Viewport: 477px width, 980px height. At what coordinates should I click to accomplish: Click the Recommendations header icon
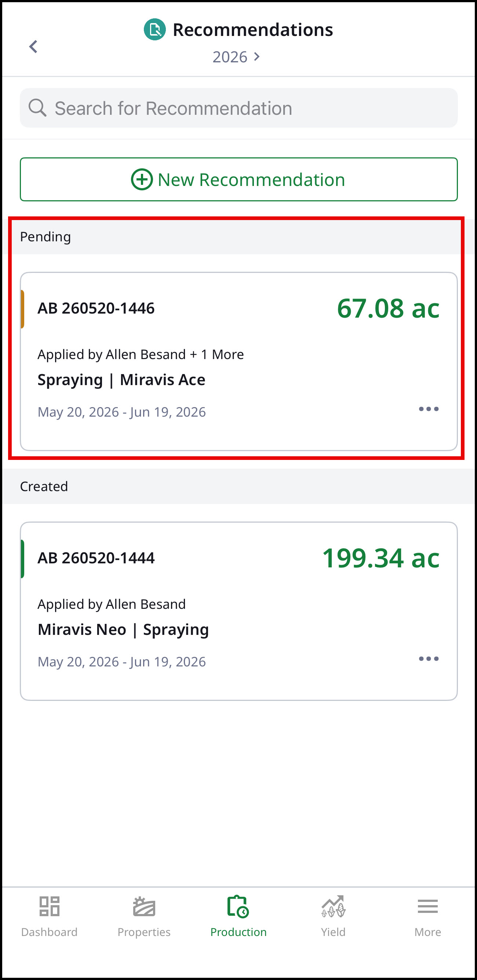[x=155, y=29]
